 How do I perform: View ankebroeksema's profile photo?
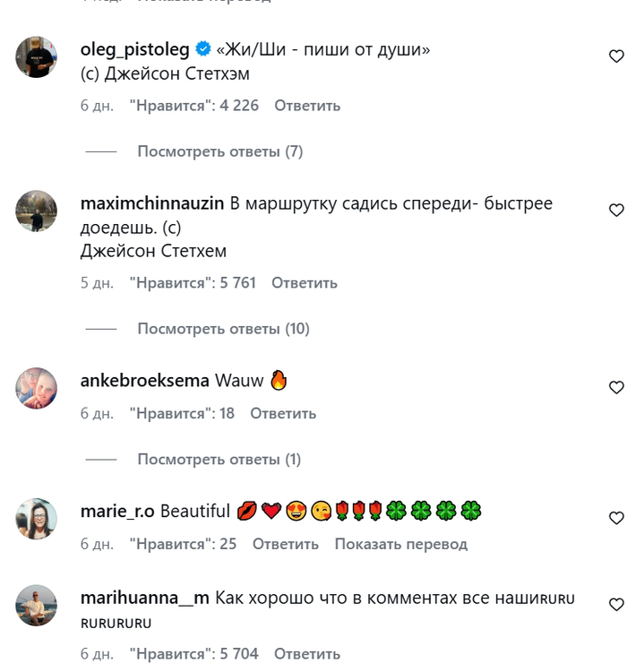(37, 388)
